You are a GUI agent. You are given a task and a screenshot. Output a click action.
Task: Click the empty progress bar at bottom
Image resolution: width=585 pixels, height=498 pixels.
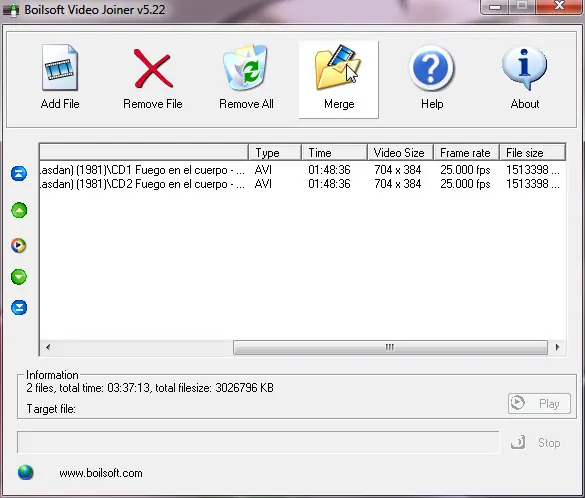(x=258, y=442)
